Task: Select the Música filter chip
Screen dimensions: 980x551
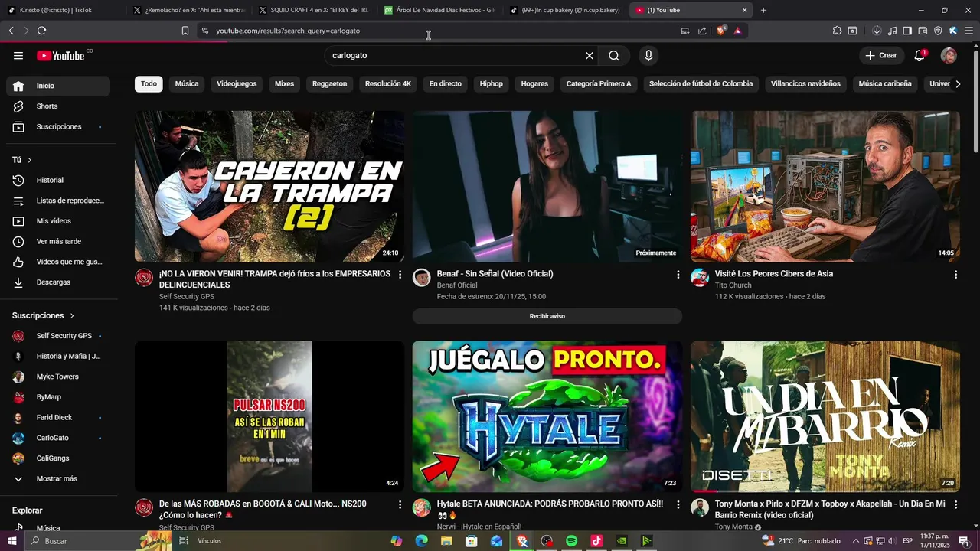Action: tap(187, 84)
